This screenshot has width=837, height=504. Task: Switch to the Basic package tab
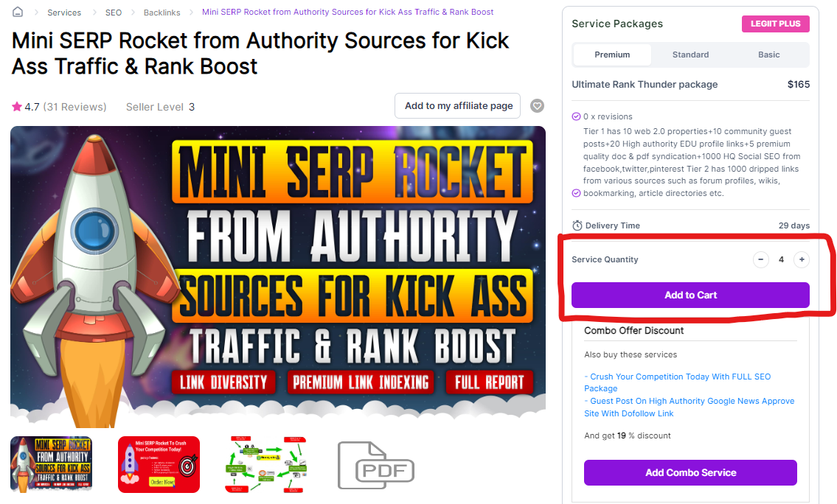768,55
